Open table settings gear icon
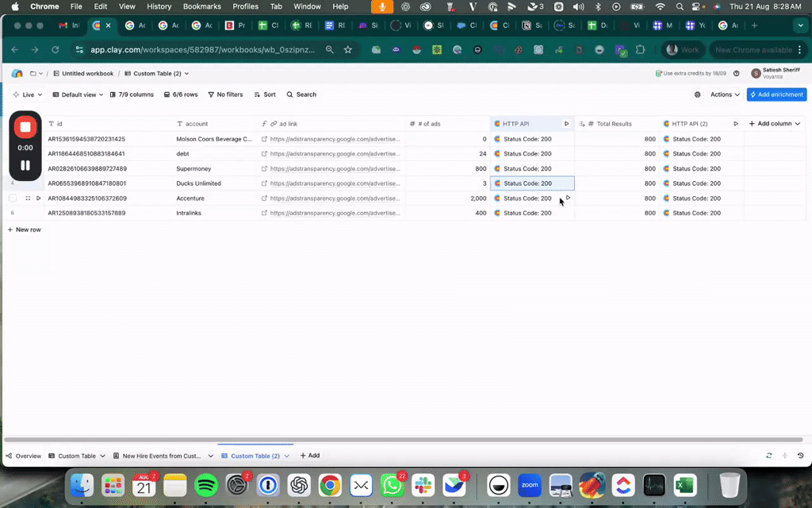The height and width of the screenshot is (508, 812). click(x=698, y=94)
